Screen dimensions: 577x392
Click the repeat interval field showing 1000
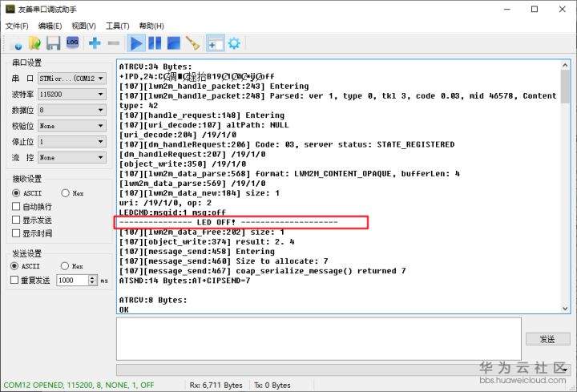point(72,280)
